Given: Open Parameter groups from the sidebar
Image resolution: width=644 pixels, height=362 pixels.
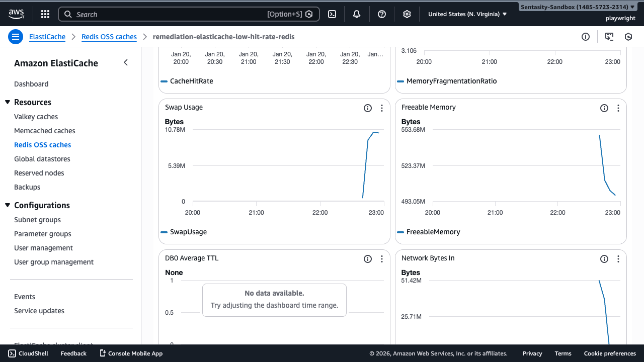Looking at the screenshot, I should point(42,233).
